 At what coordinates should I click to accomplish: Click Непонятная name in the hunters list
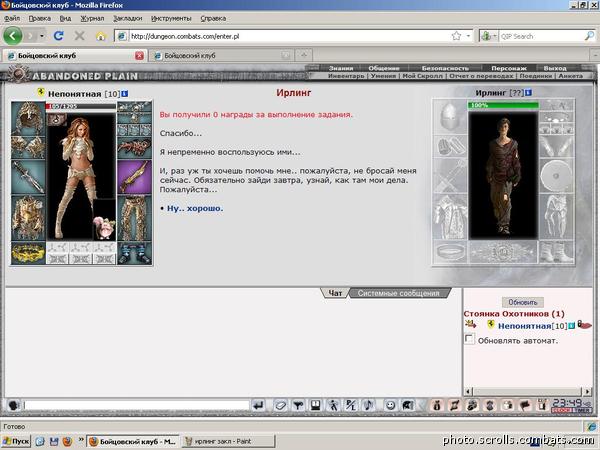click(524, 326)
